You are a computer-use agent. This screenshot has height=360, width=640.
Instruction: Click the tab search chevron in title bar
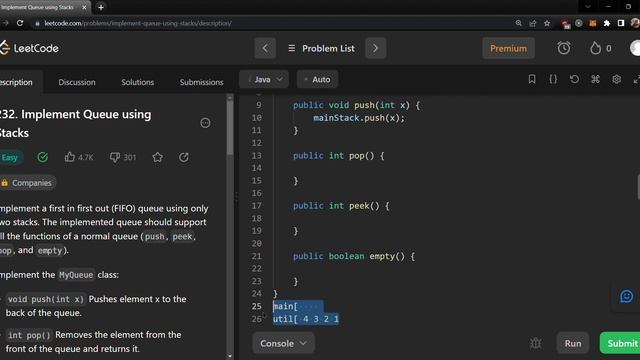588,7
